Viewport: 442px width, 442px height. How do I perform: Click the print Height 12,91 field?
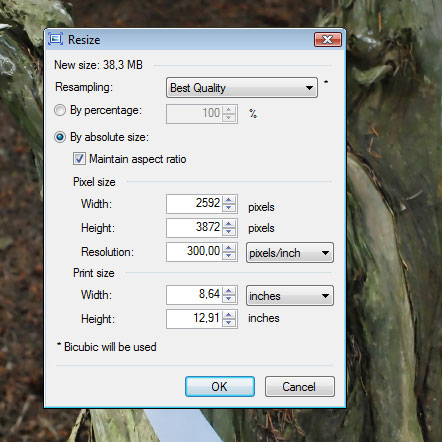point(194,319)
